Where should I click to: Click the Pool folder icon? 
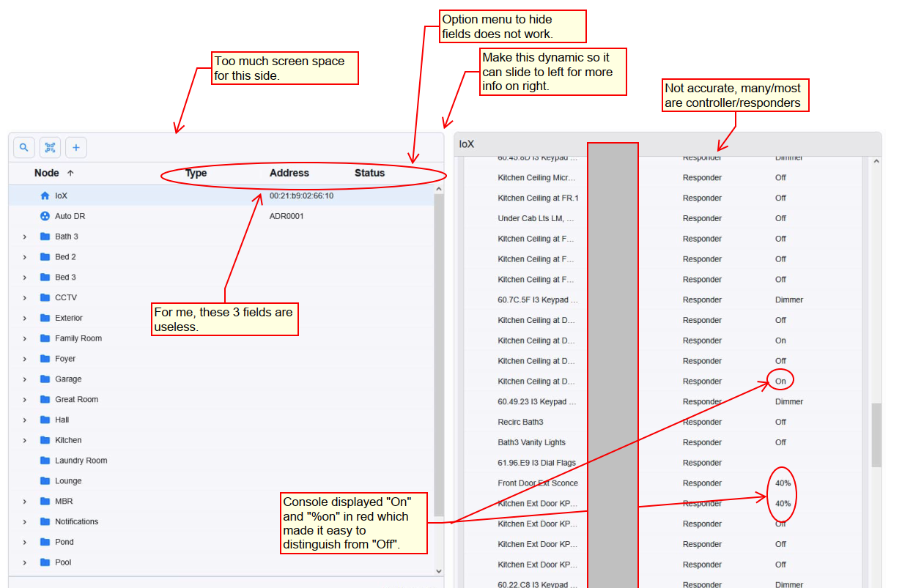click(x=45, y=562)
